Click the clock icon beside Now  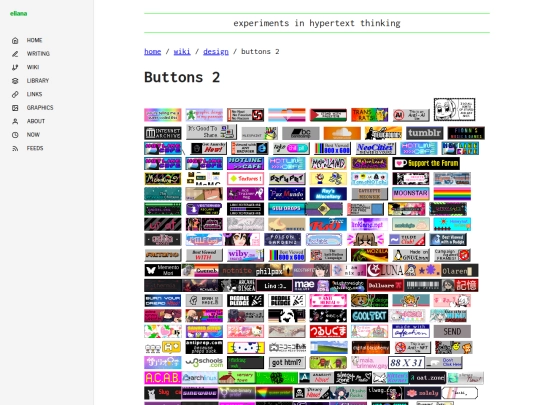(x=15, y=135)
